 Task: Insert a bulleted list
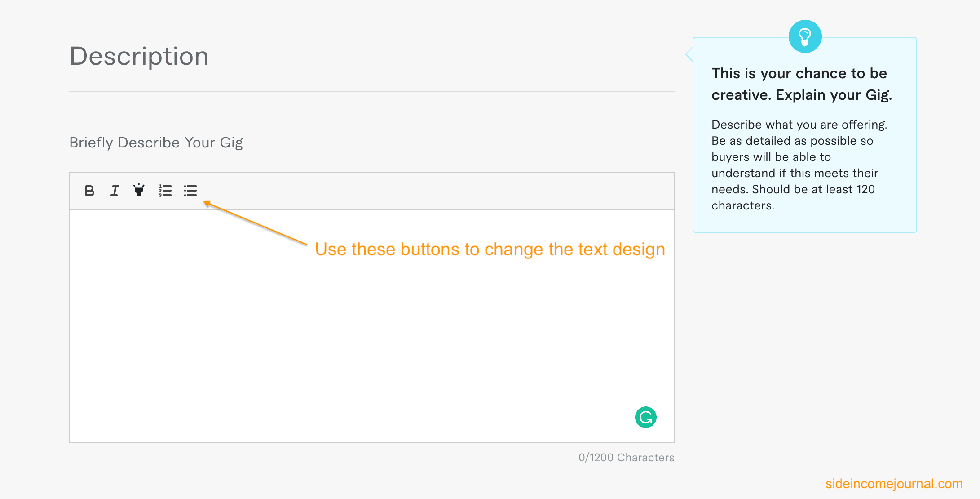pyautogui.click(x=190, y=191)
